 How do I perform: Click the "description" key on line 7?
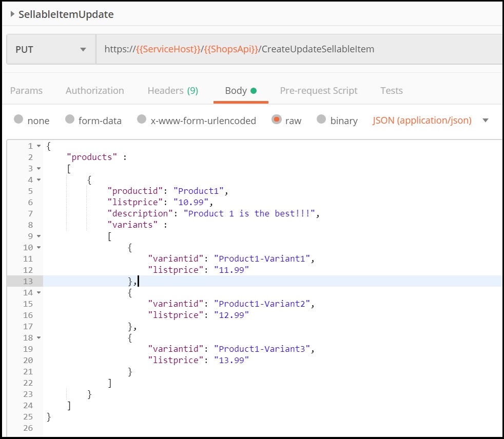[x=140, y=213]
